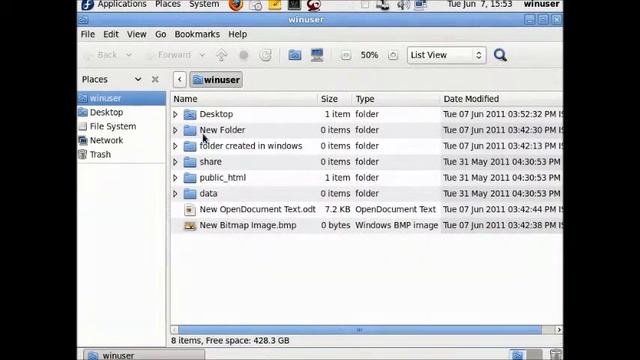This screenshot has width=640, height=360.
Task: Click the horizontal scrollbar thumb
Action: point(360,330)
